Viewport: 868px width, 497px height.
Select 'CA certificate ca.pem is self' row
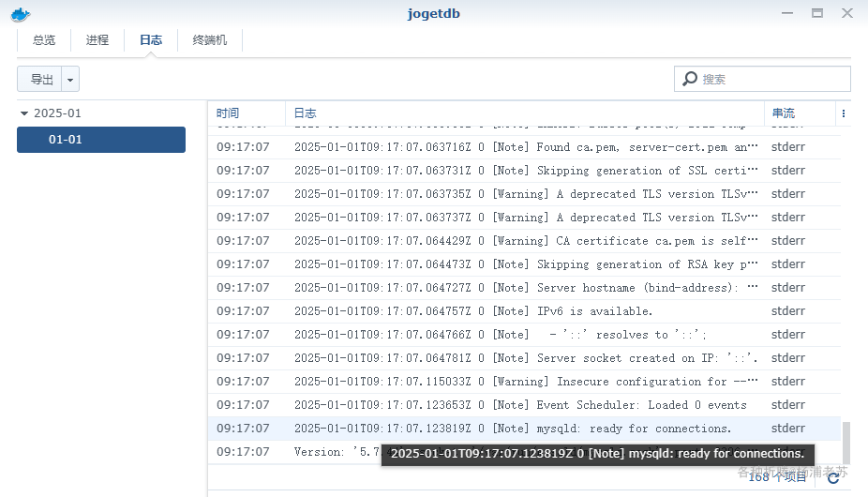(524, 241)
